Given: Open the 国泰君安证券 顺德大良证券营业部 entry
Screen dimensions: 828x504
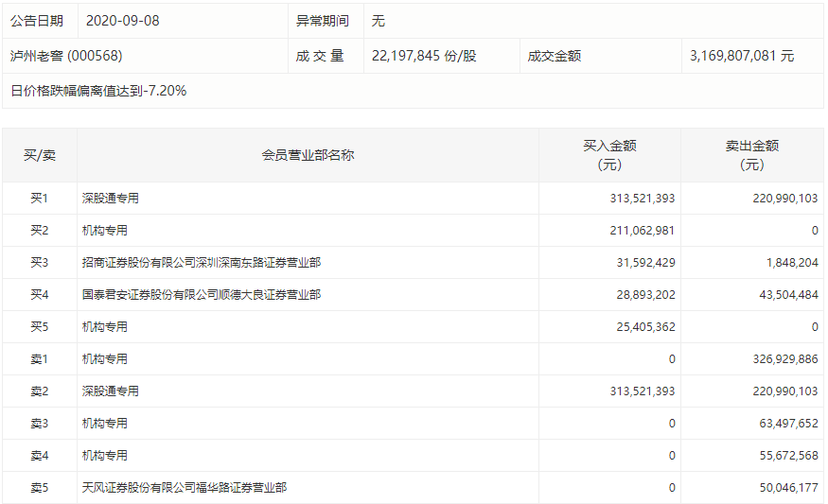Looking at the screenshot, I should coord(202,295).
